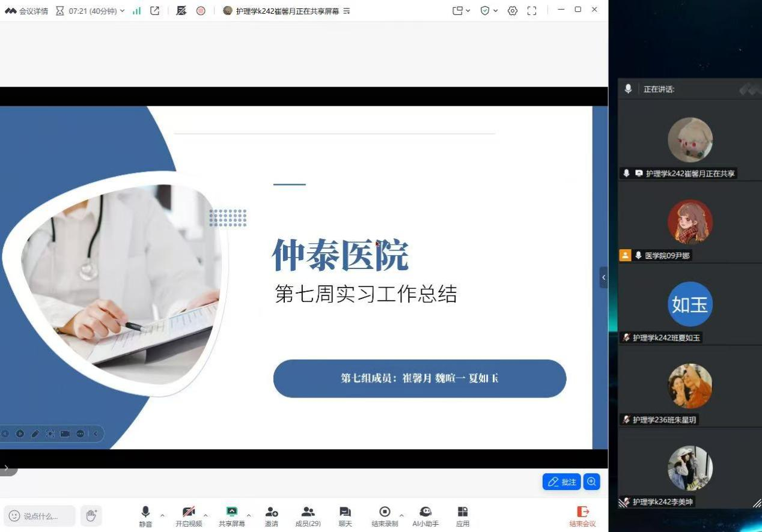The width and height of the screenshot is (762, 532).
Task: Invite participants with 邀请 icon
Action: point(272,515)
